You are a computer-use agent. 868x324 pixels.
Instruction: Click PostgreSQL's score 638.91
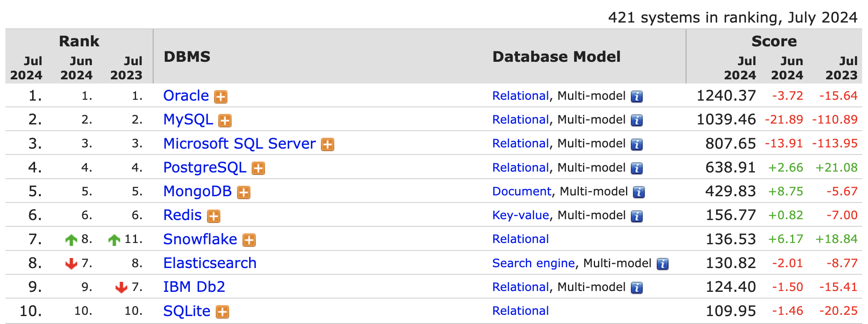point(730,167)
